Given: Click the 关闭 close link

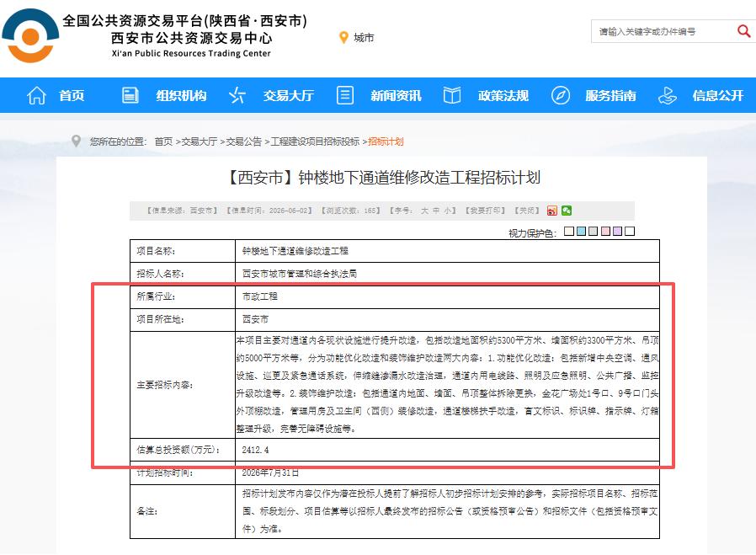Looking at the screenshot, I should tap(526, 211).
